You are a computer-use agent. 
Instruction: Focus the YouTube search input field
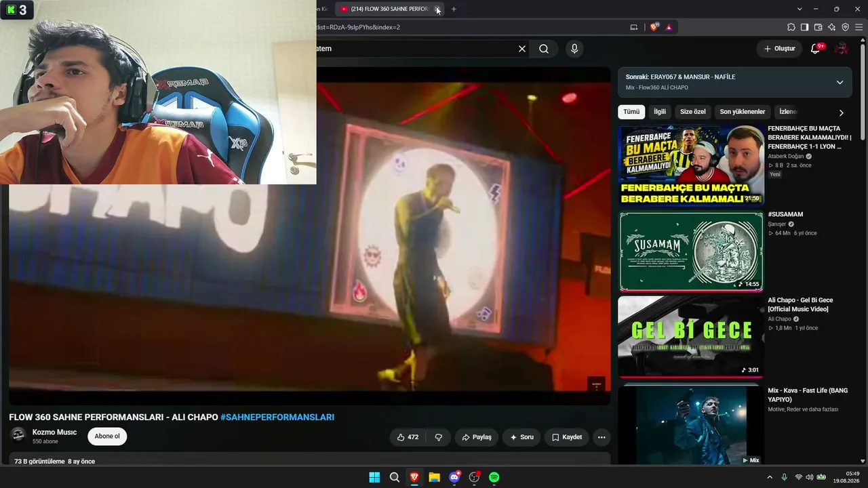point(415,49)
